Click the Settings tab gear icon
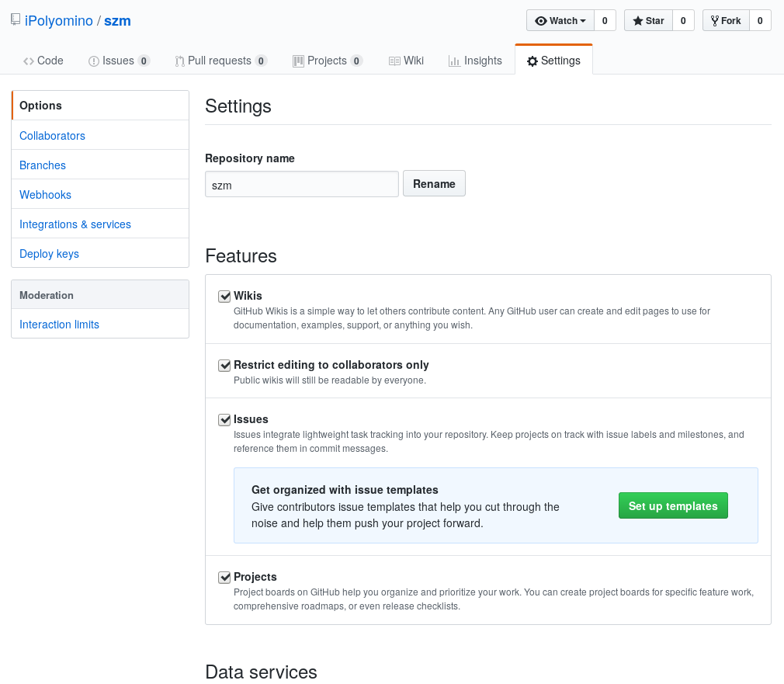Image resolution: width=784 pixels, height=684 pixels. 532,61
